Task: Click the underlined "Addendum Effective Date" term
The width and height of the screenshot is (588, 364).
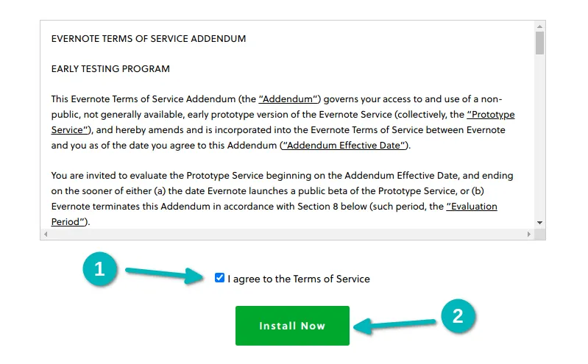Action: (344, 146)
